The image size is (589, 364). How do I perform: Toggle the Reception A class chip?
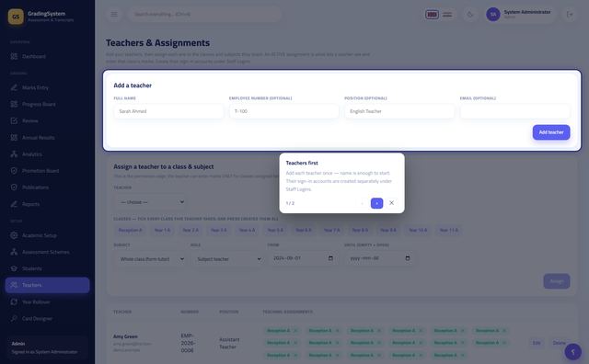pos(131,230)
